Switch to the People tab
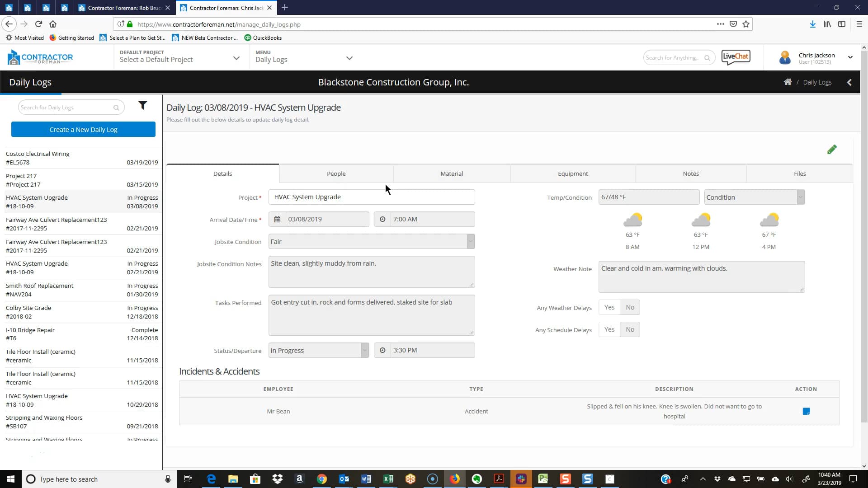Image resolution: width=868 pixels, height=488 pixels. 336,174
